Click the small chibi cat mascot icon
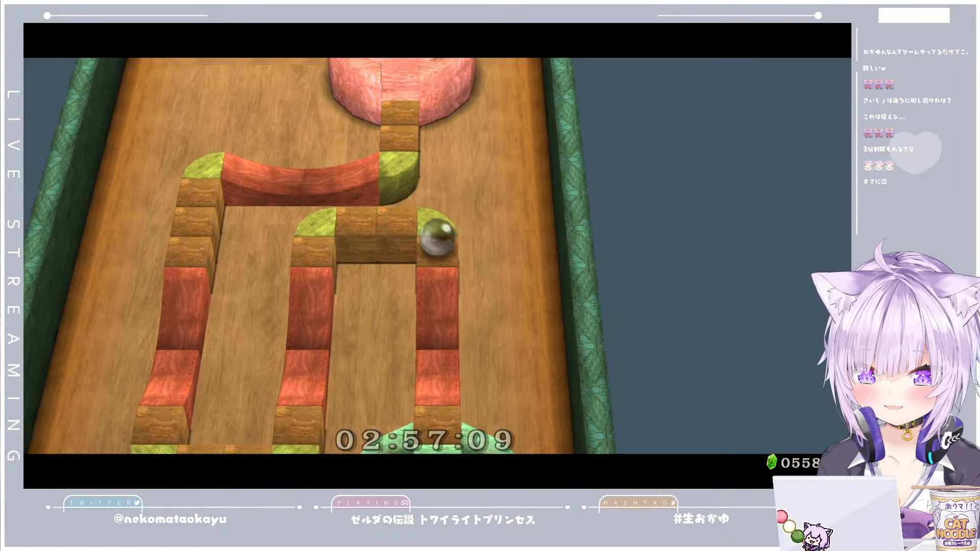The image size is (980, 551). click(x=818, y=537)
